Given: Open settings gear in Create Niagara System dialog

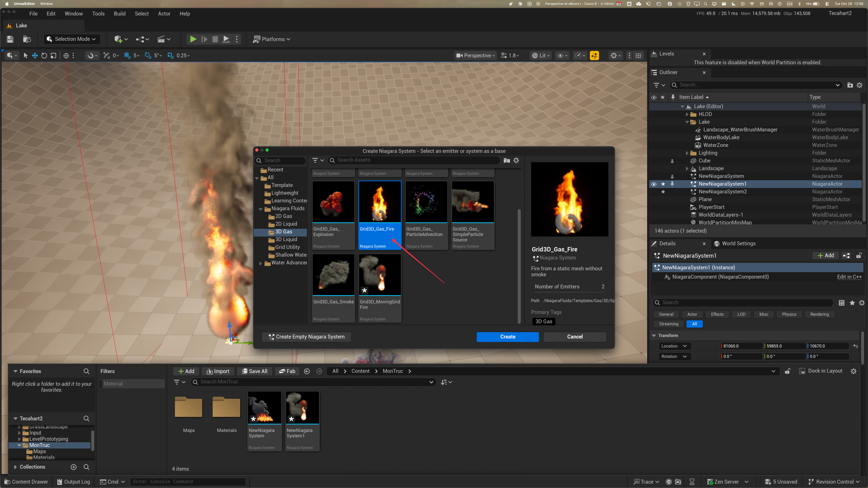Looking at the screenshot, I should pyautogui.click(x=516, y=160).
